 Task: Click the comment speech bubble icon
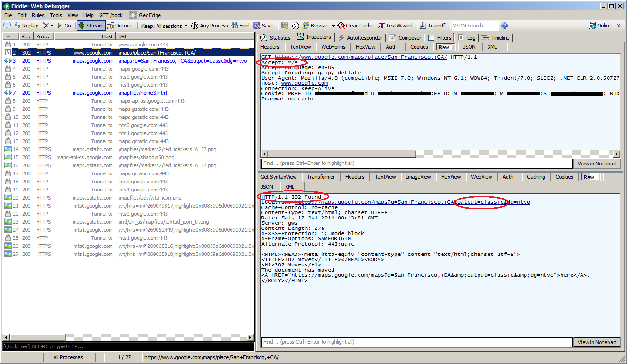(7, 26)
